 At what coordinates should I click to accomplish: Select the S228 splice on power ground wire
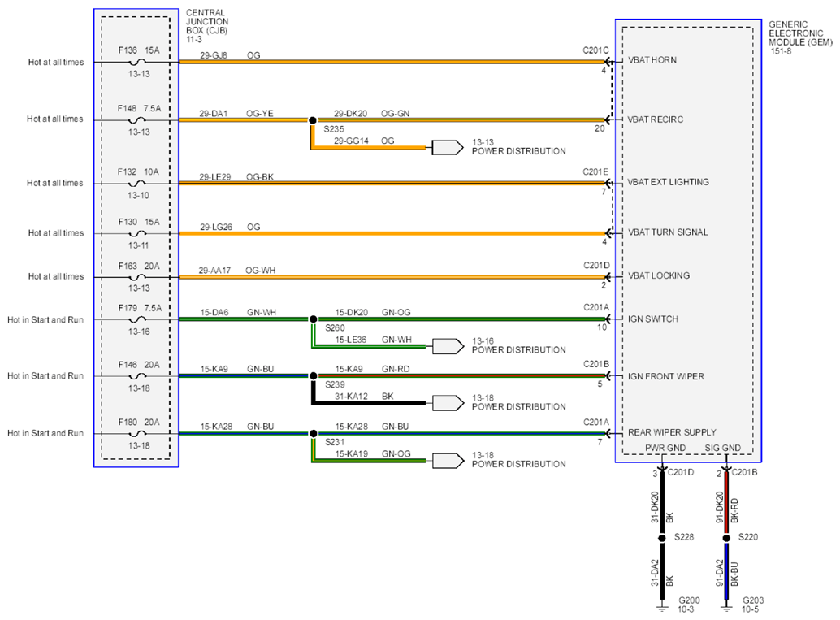point(663,538)
